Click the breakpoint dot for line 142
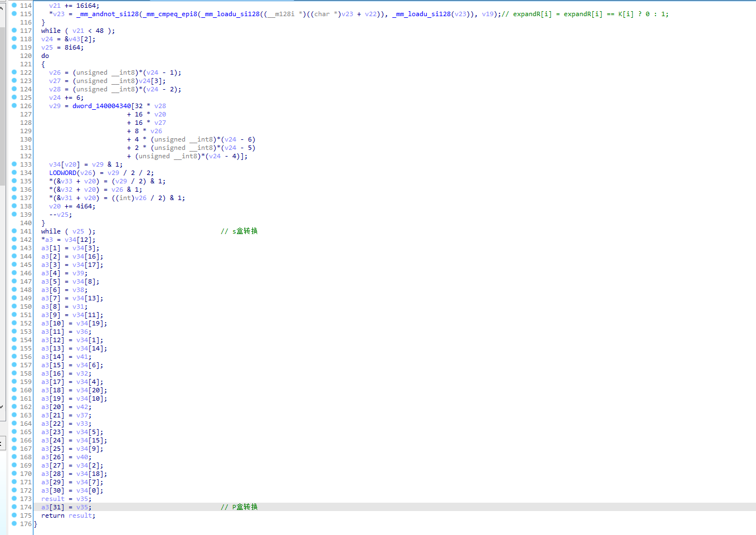This screenshot has height=535, width=756. coord(14,240)
